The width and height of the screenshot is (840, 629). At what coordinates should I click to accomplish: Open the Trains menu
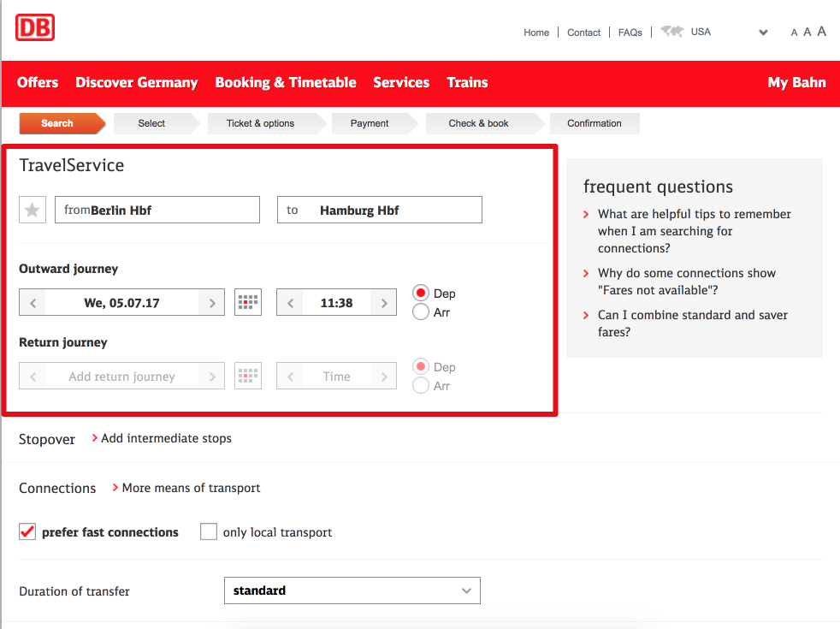(x=467, y=82)
